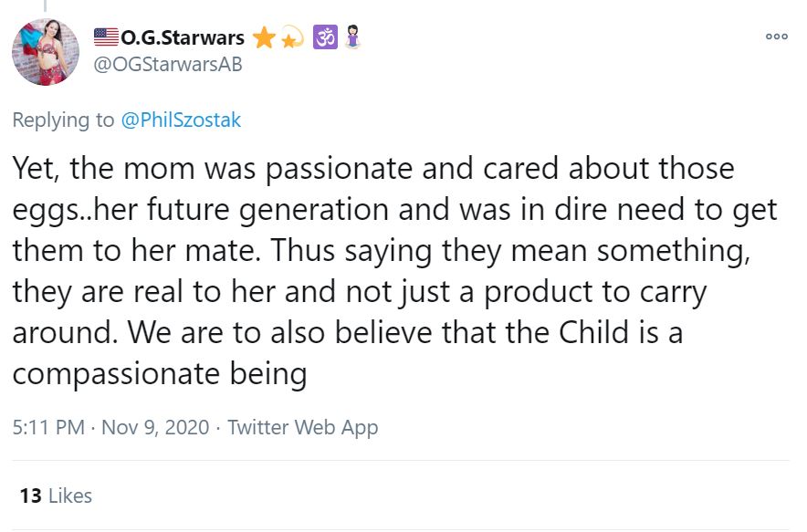Open the O.G.Starwars profile picture
Image resolution: width=807 pixels, height=532 pixels.
(46, 51)
